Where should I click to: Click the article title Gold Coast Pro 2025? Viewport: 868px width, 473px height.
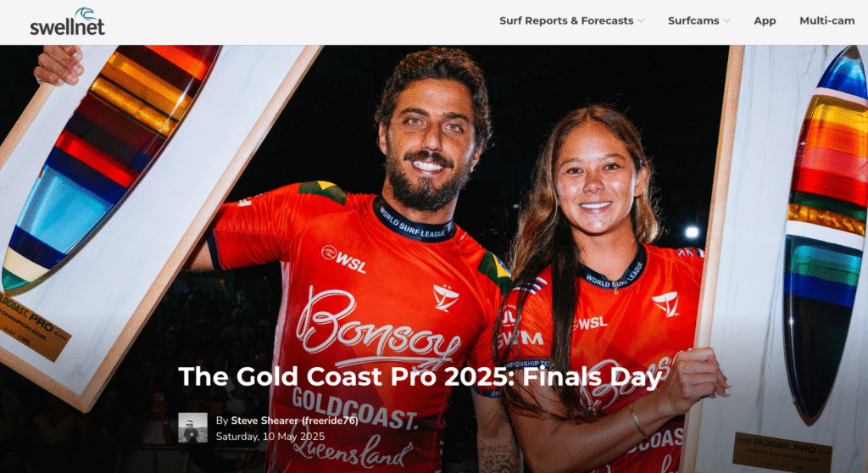click(420, 376)
